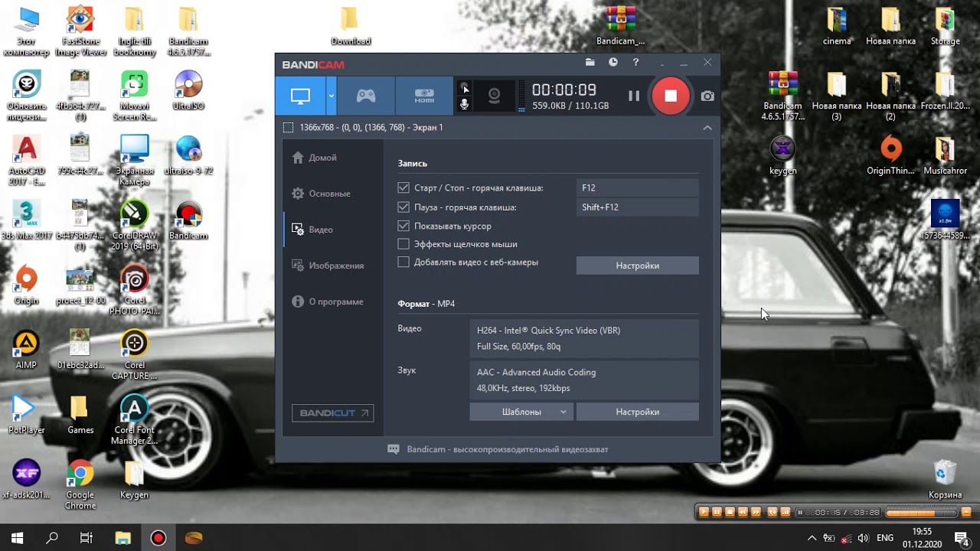Screen dimensions: 980x551
Task: Click the H264 Intel Quick Sync Video text
Action: (x=548, y=331)
